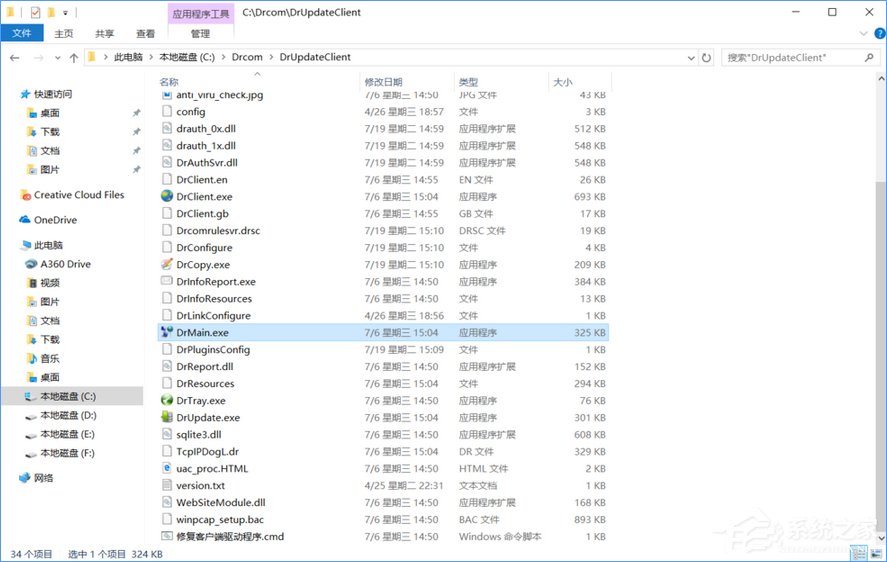
Task: Navigate to 本地磁盘 (C:) in breadcrumb
Action: (187, 57)
